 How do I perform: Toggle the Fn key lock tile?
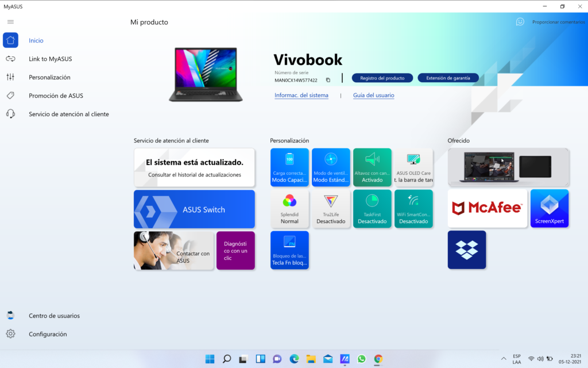pos(289,250)
